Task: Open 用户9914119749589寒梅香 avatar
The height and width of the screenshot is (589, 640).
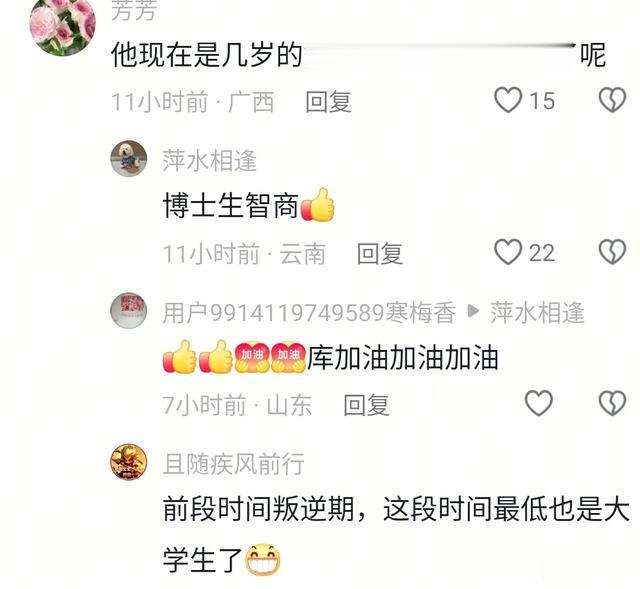Action: point(129,311)
